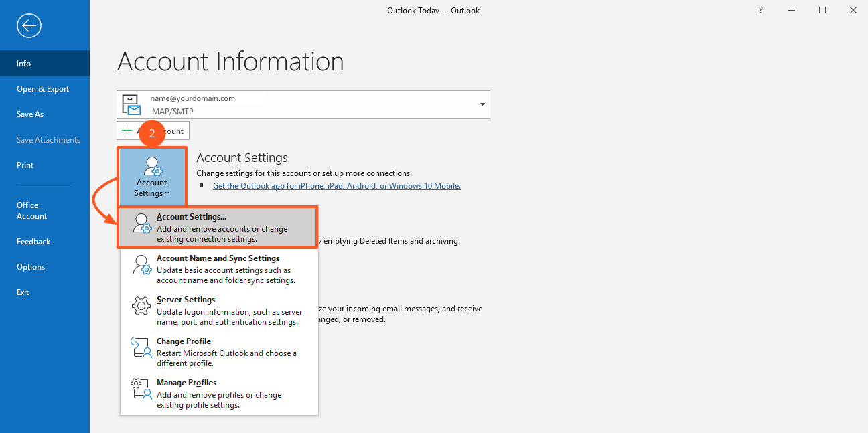Screen dimensions: 868x433
Task: Click the mailbox account icon
Action: [x=132, y=105]
